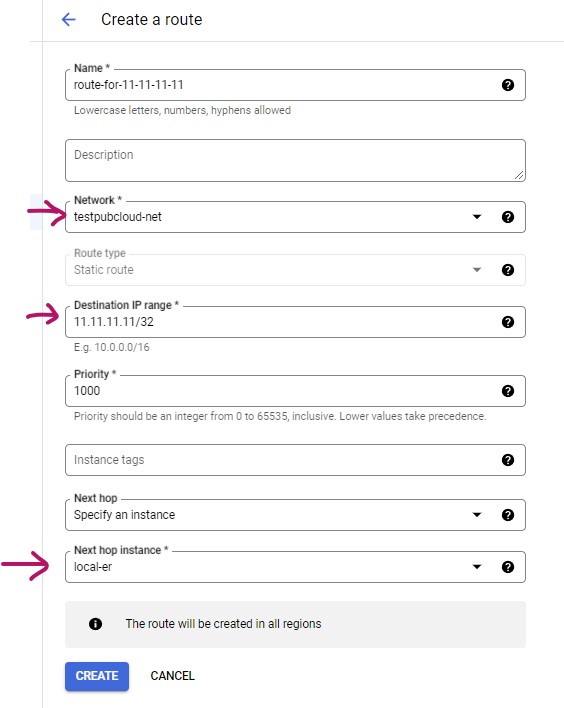Open help icon for Next hop
Image resolution: width=564 pixels, height=708 pixels.
(x=508, y=515)
